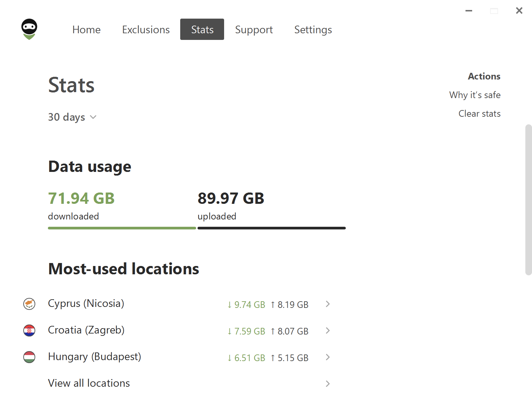Viewport: 532px width, 399px height.
Task: Open the Settings tab
Action: 313,30
